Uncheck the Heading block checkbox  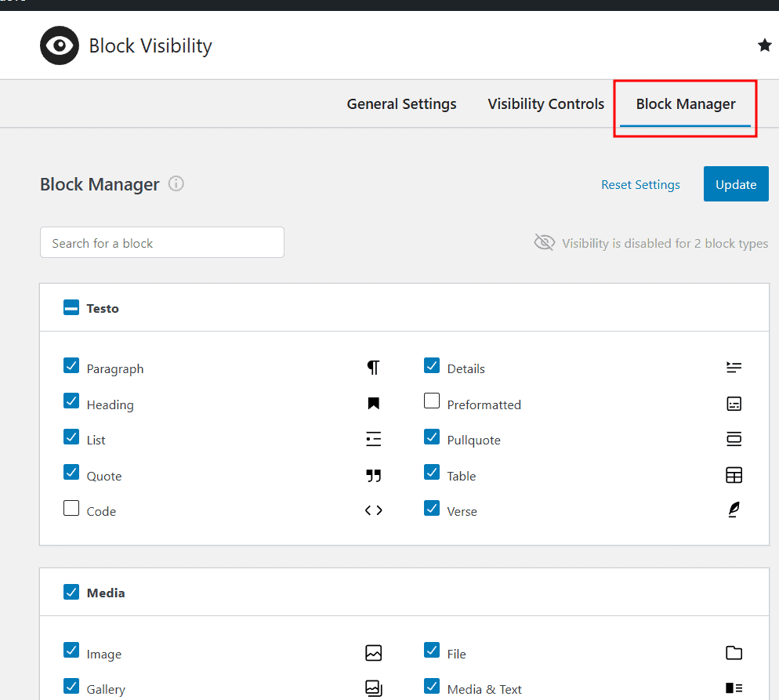click(x=71, y=401)
